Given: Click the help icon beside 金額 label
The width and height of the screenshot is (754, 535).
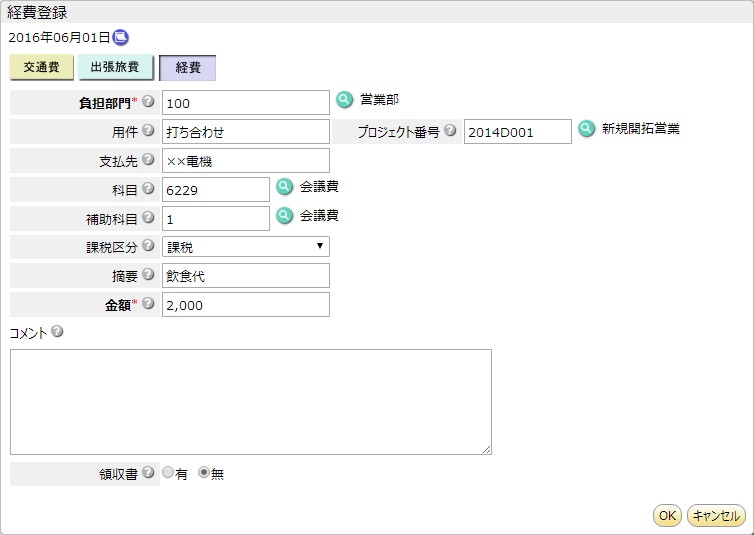Looking at the screenshot, I should (x=149, y=303).
